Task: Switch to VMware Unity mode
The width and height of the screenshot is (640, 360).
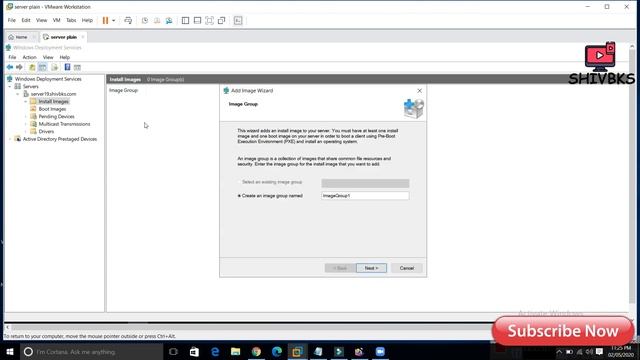Action: click(222, 20)
